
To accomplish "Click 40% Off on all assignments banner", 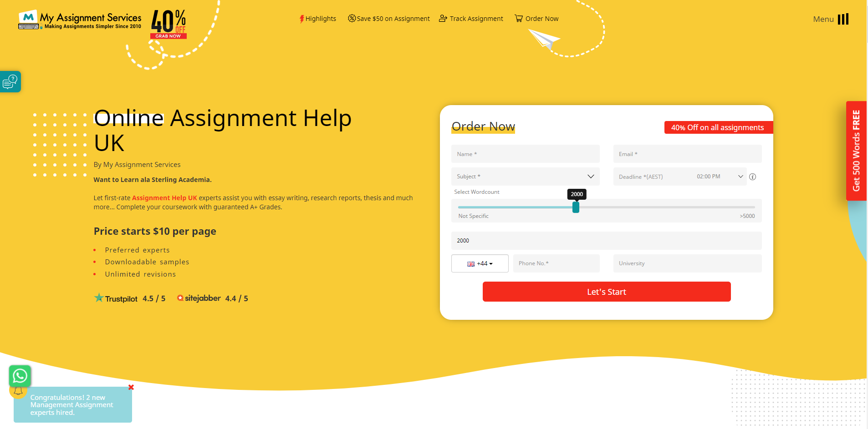I will (719, 127).
